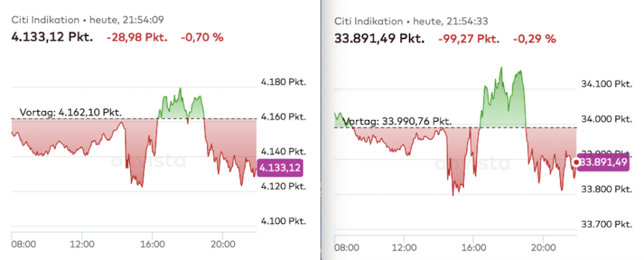
Task: Click the -0,70 % percentage change
Action: pos(202,37)
